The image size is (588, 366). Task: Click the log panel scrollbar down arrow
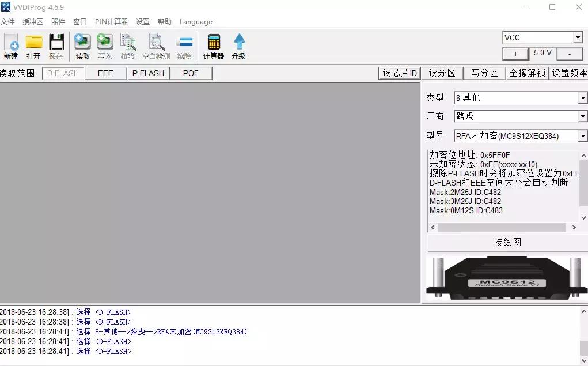coord(583,360)
